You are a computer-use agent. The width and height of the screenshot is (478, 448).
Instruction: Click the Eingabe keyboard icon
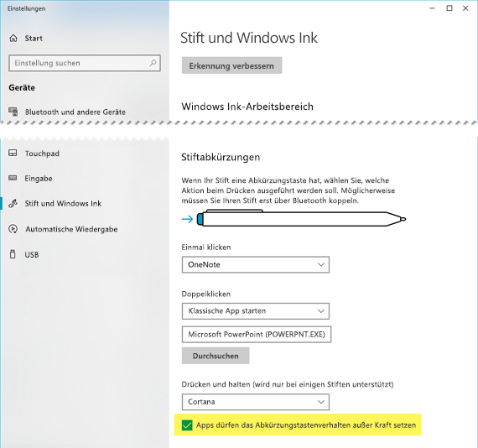pyautogui.click(x=13, y=178)
